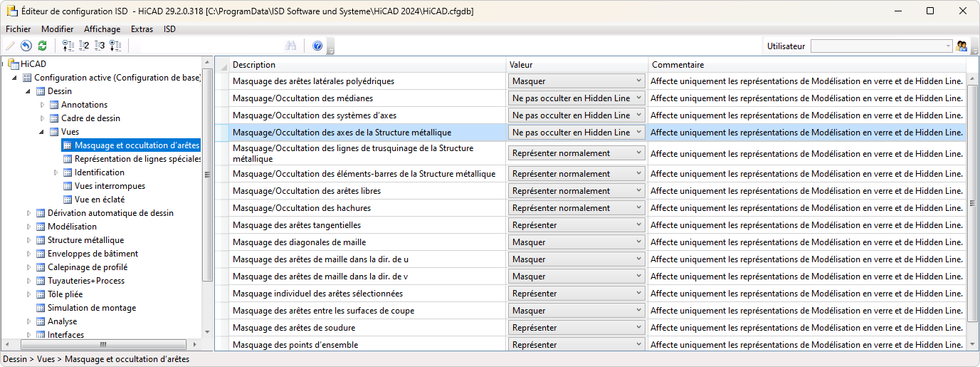Click the binoculars search icon
This screenshot has height=367, width=980.
click(290, 46)
